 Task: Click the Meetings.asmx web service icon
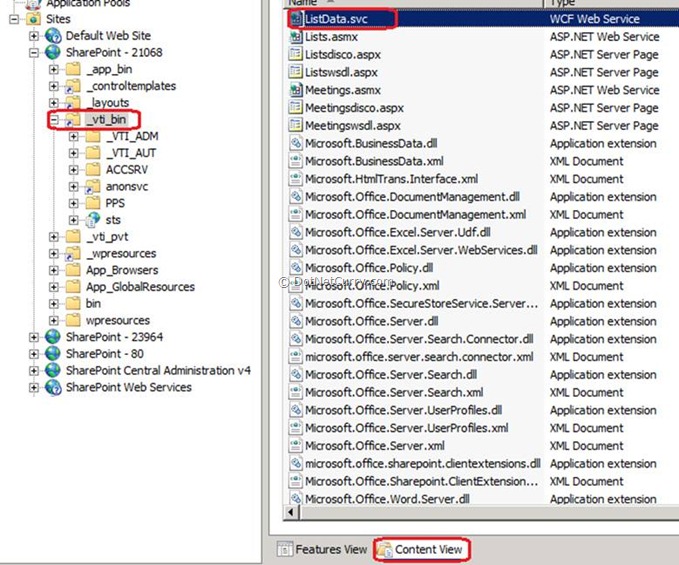click(296, 90)
